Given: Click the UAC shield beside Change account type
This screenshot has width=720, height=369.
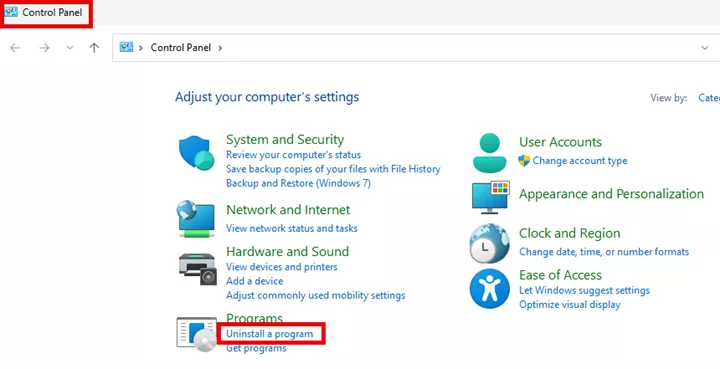Looking at the screenshot, I should 524,161.
